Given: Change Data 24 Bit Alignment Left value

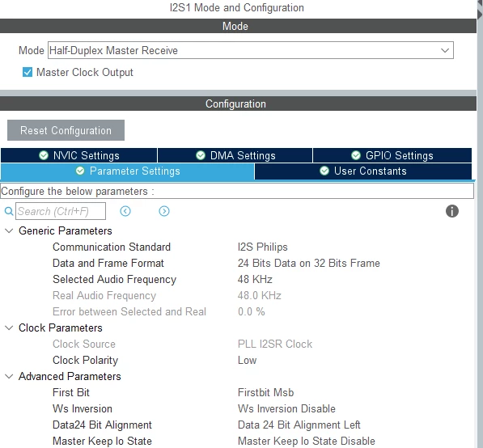Looking at the screenshot, I should [299, 425].
